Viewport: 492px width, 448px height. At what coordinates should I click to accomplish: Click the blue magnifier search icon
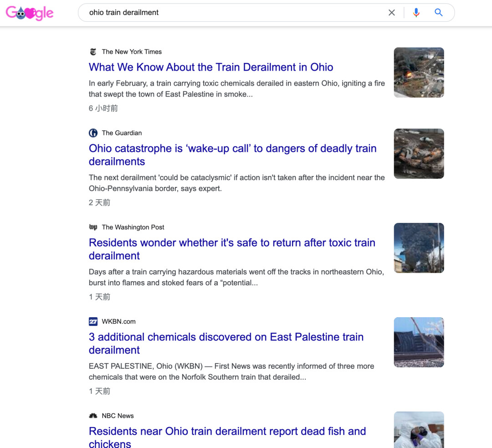point(438,13)
